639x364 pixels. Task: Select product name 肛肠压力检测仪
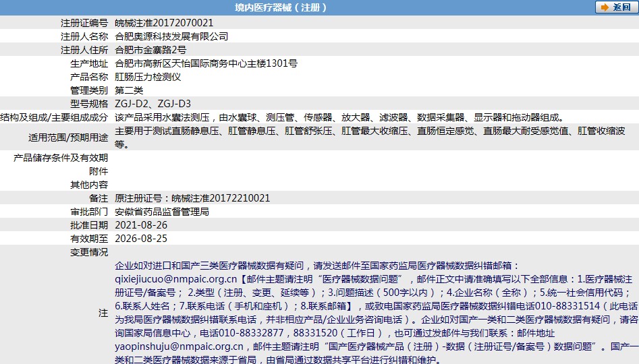coord(148,77)
